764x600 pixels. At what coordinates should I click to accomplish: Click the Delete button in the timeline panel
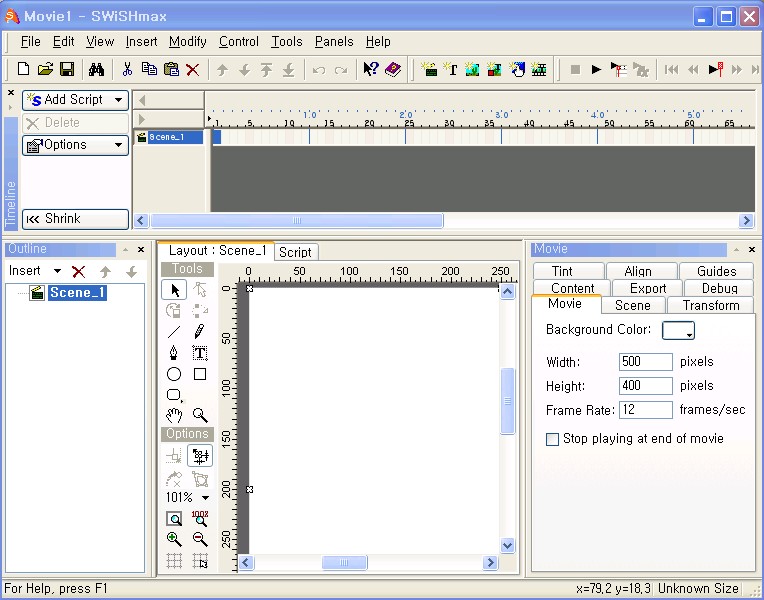[76, 123]
